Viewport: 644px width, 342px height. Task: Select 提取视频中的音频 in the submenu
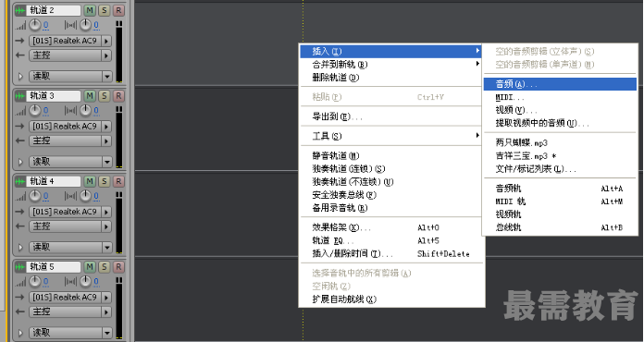[x=560, y=123]
